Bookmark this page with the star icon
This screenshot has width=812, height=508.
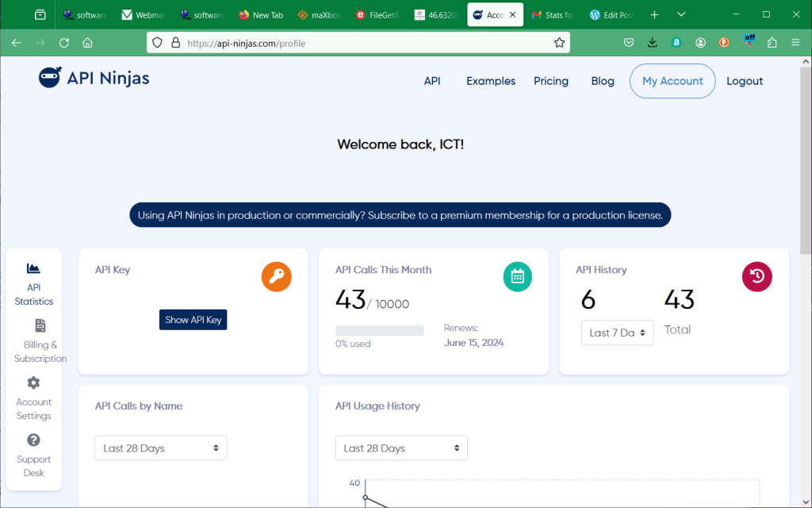559,43
